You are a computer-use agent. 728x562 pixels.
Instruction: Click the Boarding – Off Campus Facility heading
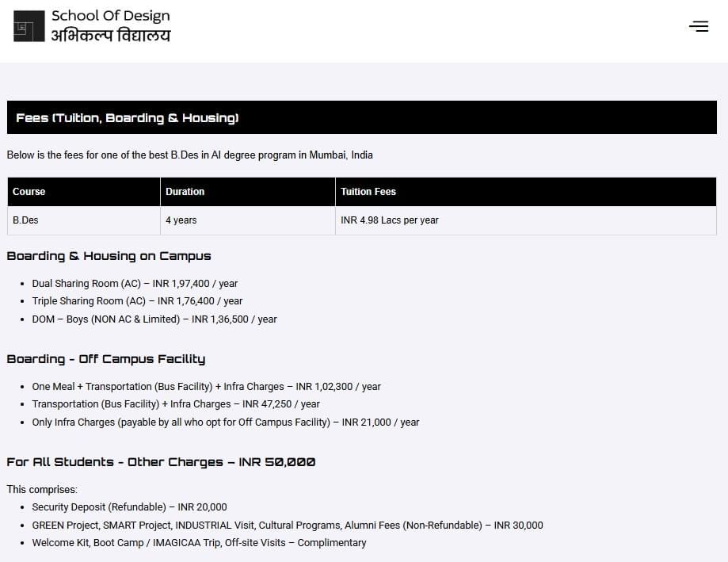(105, 359)
